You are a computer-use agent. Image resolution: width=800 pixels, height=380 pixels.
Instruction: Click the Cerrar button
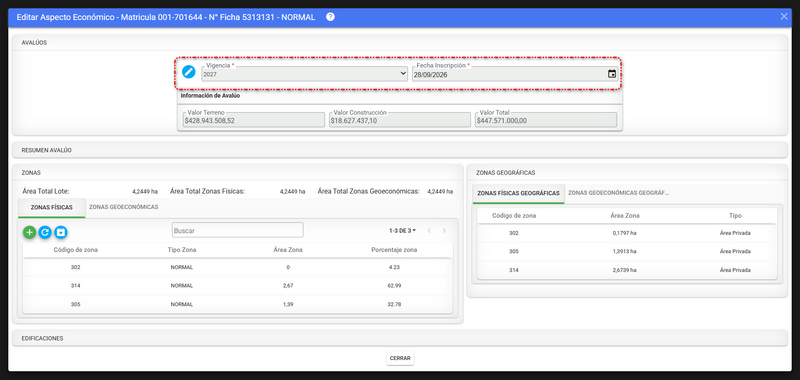point(400,358)
